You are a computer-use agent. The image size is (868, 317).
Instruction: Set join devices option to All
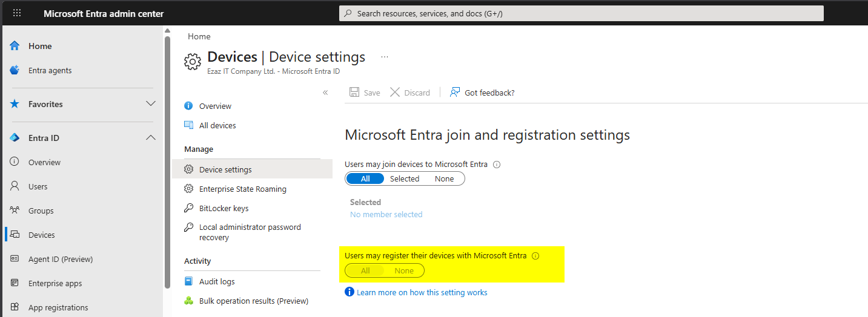365,178
